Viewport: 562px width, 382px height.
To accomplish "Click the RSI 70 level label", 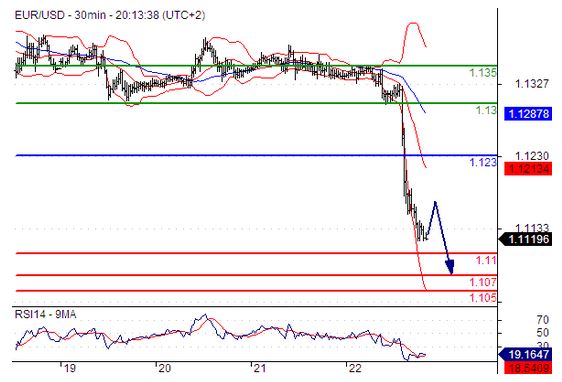I will point(543,319).
